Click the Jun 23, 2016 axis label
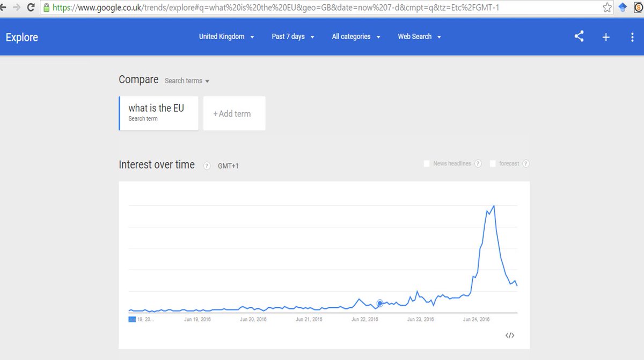 (x=421, y=319)
